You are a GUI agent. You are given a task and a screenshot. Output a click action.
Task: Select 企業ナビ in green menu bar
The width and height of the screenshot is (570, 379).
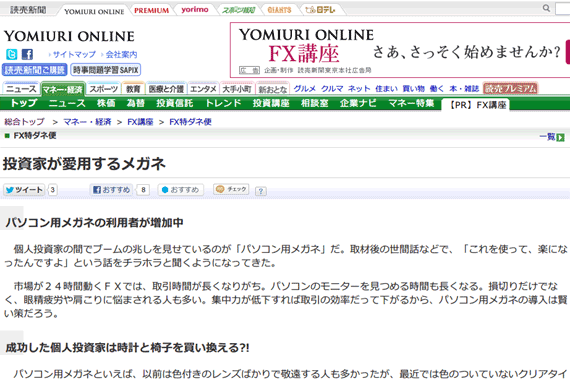coord(358,103)
